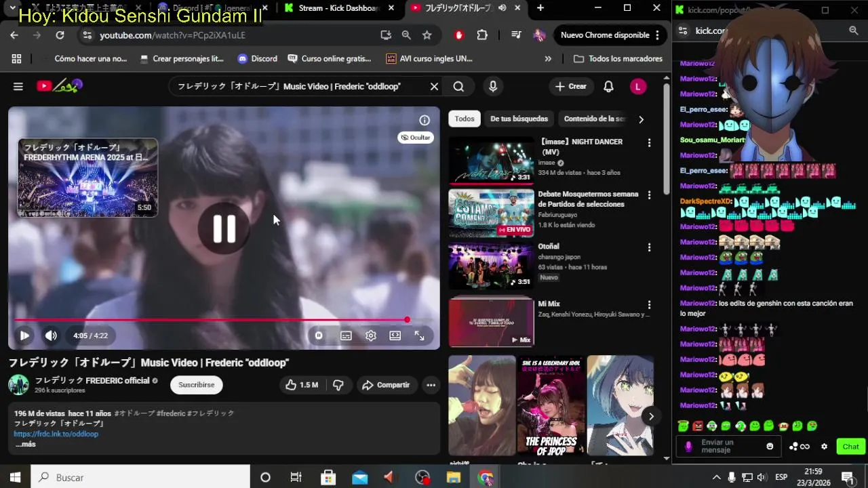Share video with Compartir
Screen dimensions: 868x488
[x=386, y=385]
